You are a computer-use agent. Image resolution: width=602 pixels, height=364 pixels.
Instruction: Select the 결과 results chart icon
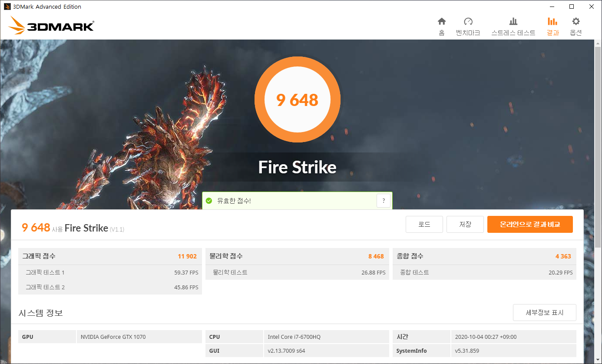point(552,21)
